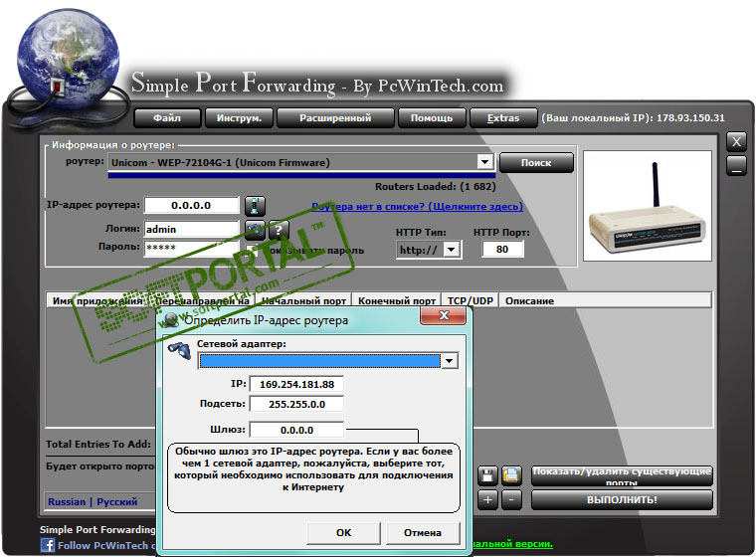
Task: Click the router not in list link
Action: click(x=417, y=207)
